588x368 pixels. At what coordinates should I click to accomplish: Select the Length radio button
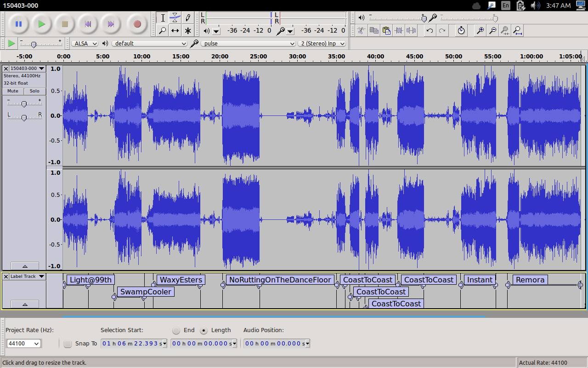tap(204, 330)
